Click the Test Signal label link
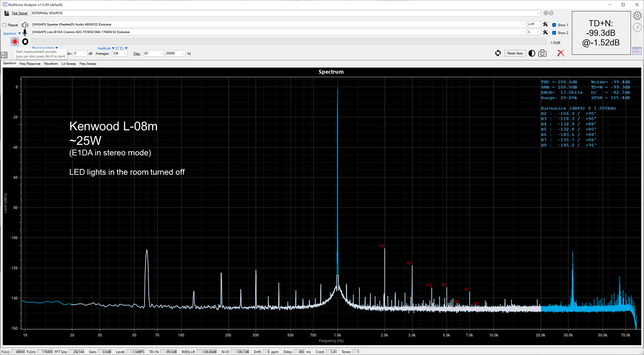644x355 pixels. pyautogui.click(x=20, y=13)
